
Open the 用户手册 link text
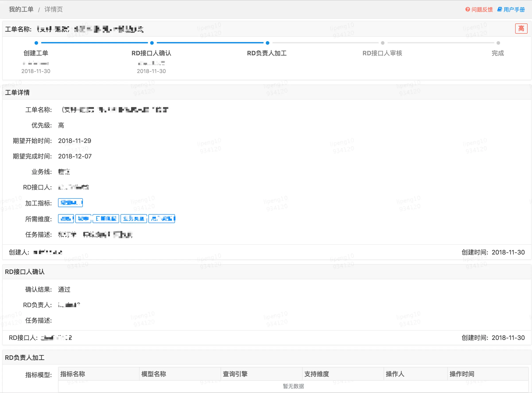tap(514, 10)
